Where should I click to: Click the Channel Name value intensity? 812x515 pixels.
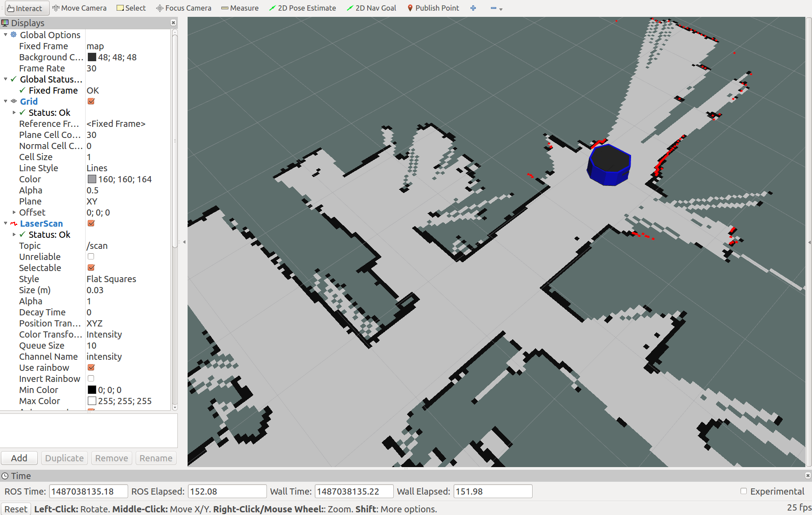point(104,357)
